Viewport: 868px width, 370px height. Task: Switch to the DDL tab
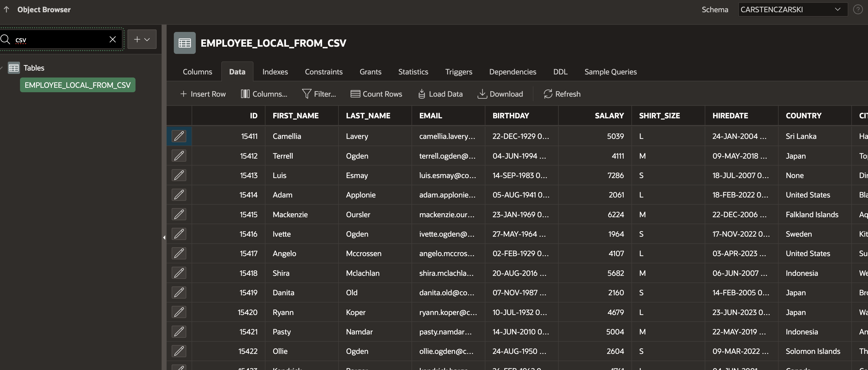coord(560,72)
